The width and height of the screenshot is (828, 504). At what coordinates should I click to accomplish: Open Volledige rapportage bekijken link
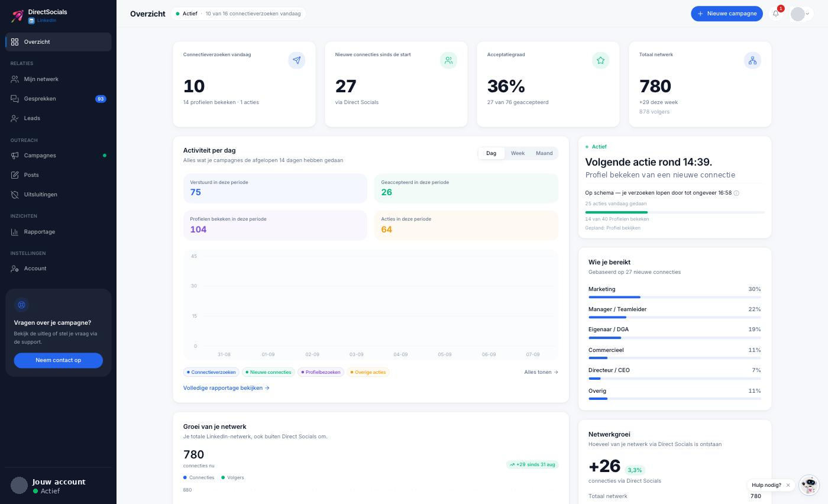click(x=227, y=388)
